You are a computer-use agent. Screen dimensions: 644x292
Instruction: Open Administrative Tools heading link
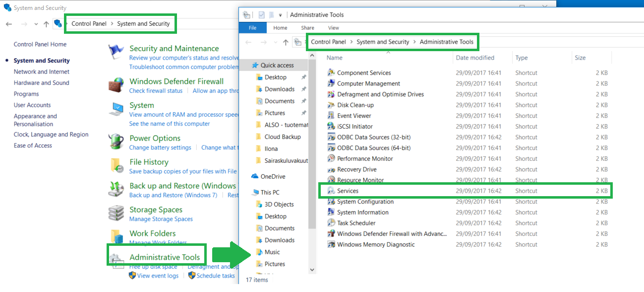tap(165, 257)
